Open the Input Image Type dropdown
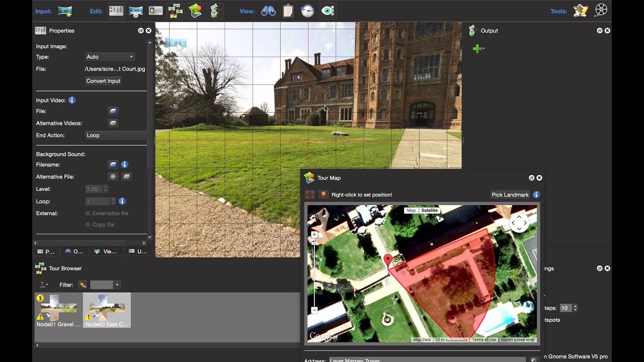Image resolution: width=644 pixels, height=362 pixels. point(110,57)
